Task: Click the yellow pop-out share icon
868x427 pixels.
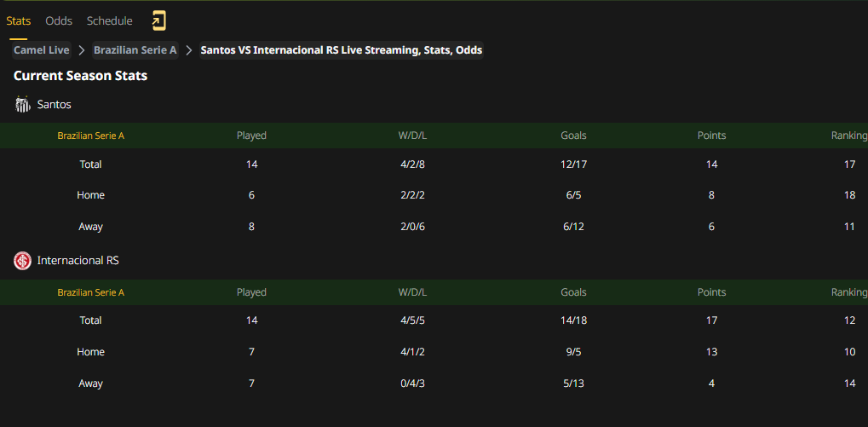Action: pyautogui.click(x=159, y=21)
